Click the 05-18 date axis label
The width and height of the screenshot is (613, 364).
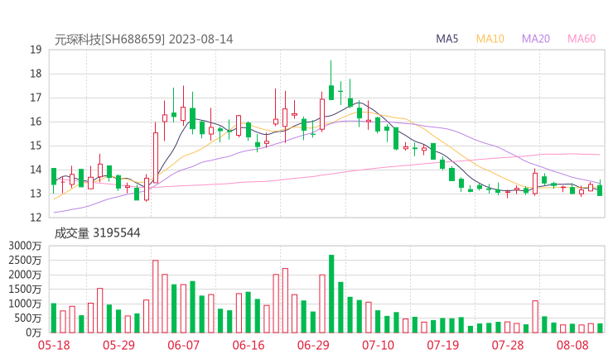coord(54,345)
